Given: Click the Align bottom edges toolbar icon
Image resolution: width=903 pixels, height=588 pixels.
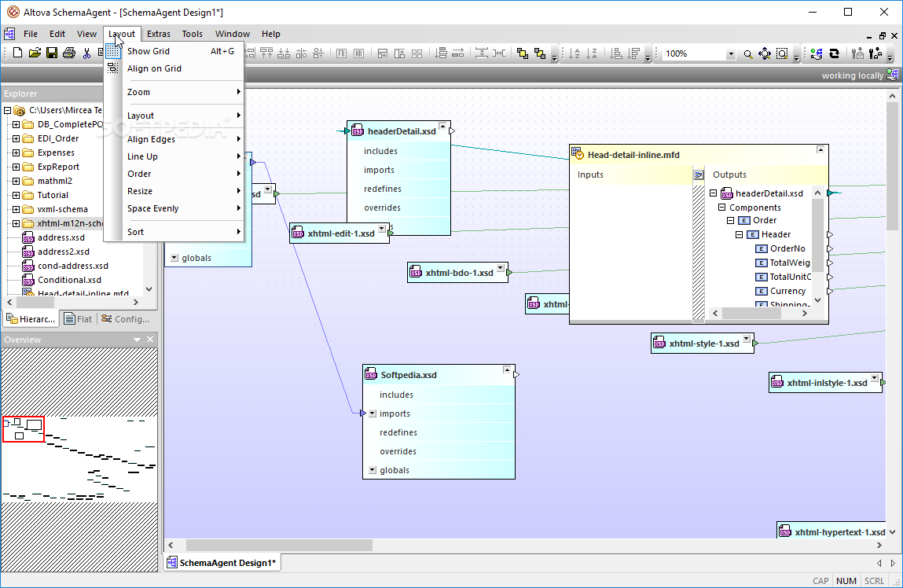Looking at the screenshot, I should (x=284, y=53).
